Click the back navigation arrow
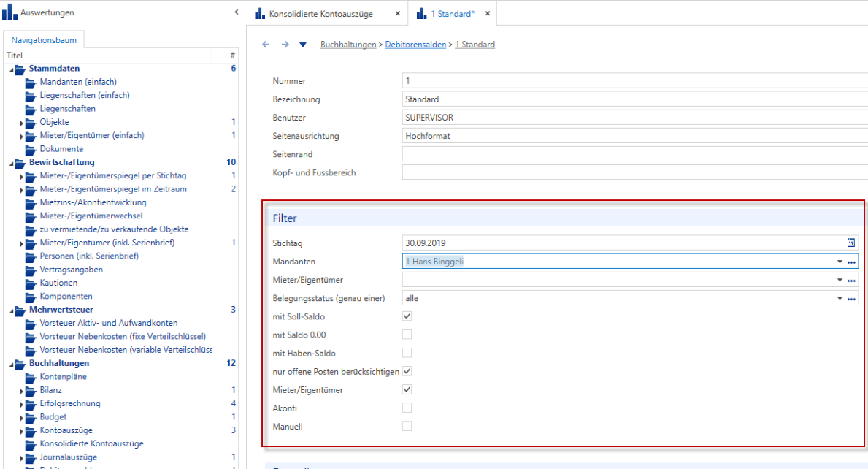 click(266, 45)
